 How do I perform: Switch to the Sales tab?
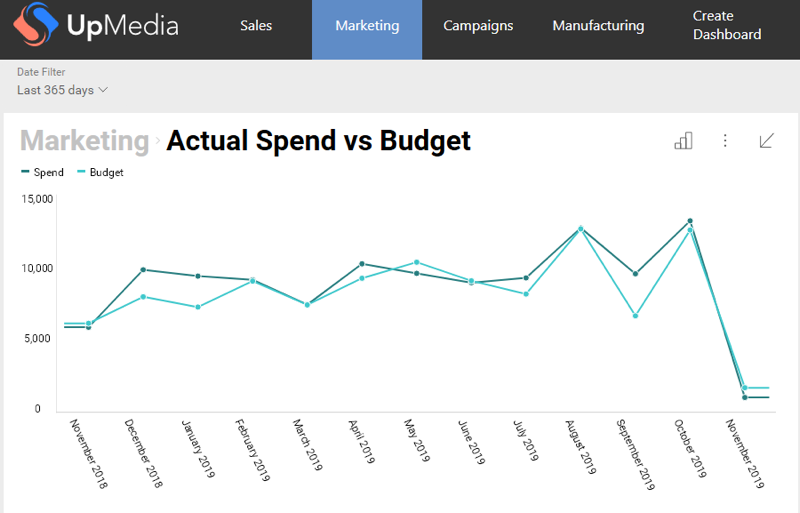pyautogui.click(x=256, y=26)
